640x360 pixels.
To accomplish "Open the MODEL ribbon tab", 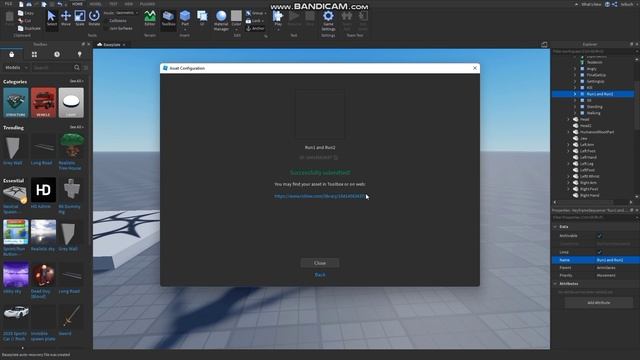I will (95, 4).
